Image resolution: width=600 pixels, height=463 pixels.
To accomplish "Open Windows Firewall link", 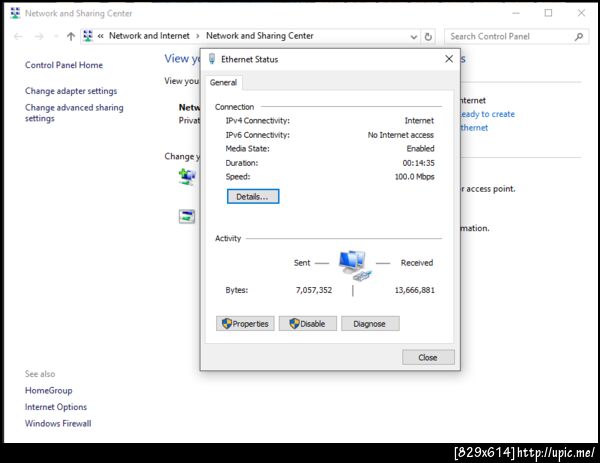I will pos(58,424).
